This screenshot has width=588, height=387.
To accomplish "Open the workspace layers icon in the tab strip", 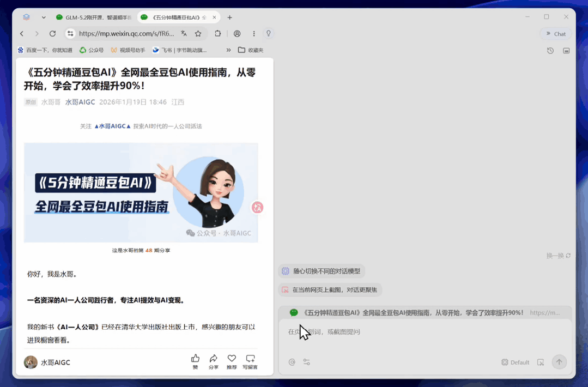I will pos(26,17).
